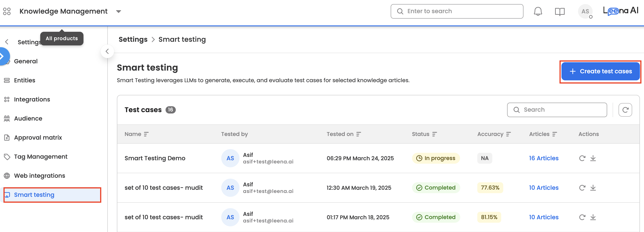644x232 pixels.
Task: Expand the Knowledge Management product dropdown
Action: click(x=118, y=12)
